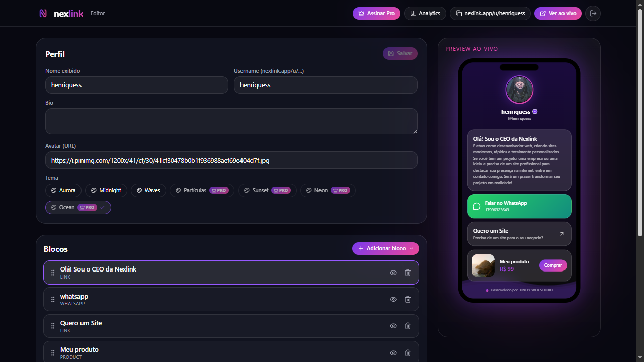Select the Midnight theme
Screen dimensions: 644x362
pyautogui.click(x=106, y=190)
